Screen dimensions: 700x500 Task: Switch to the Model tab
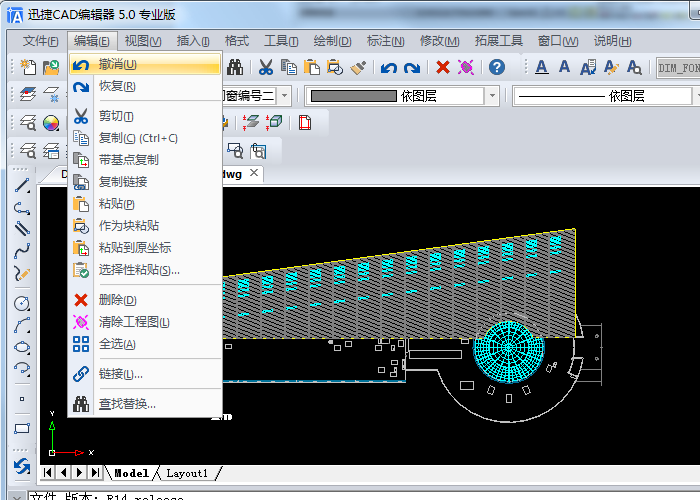131,473
